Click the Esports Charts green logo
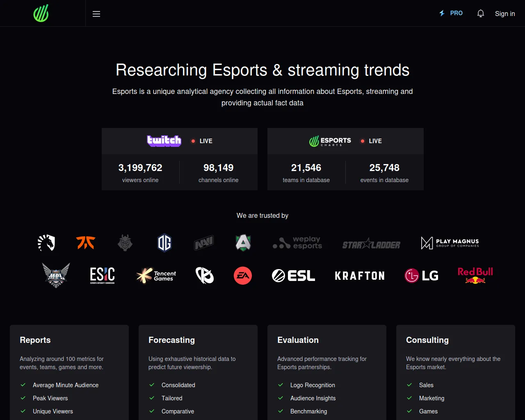 coord(41,13)
